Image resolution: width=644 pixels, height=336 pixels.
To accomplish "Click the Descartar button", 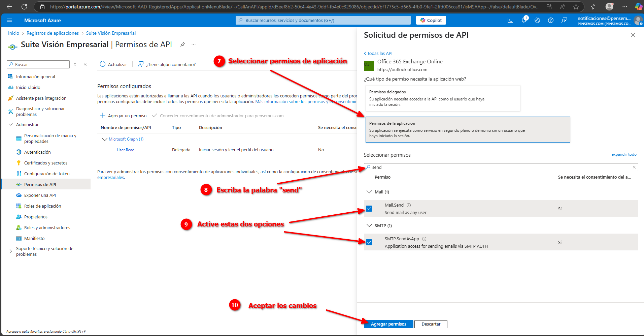I will [431, 324].
